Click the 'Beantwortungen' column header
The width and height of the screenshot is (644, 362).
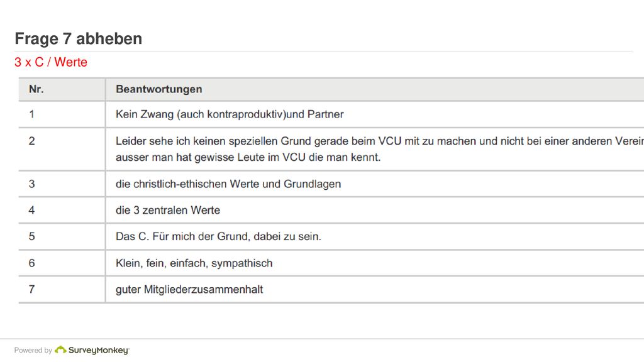pyautogui.click(x=159, y=89)
